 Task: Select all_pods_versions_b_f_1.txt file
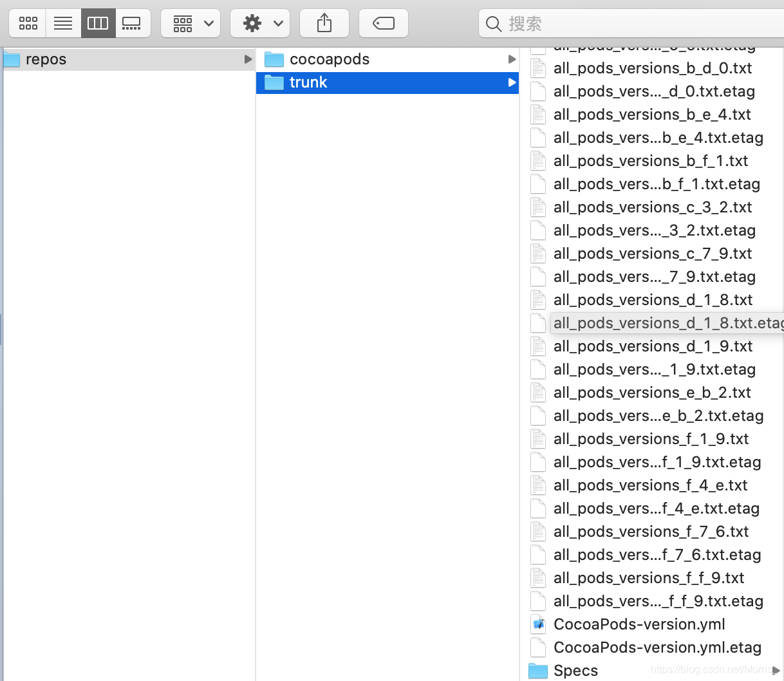tap(652, 161)
